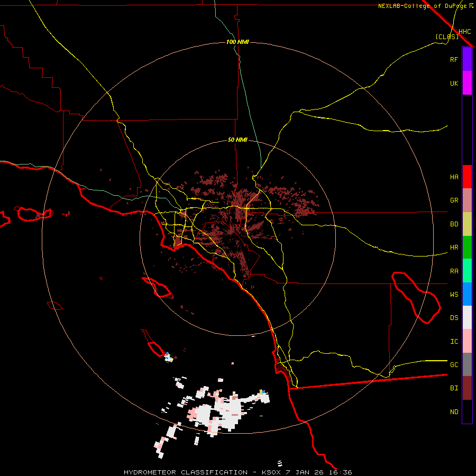The width and height of the screenshot is (476, 476).
Task: Click the "KSOX" radar site identifier
Action: pos(271,472)
